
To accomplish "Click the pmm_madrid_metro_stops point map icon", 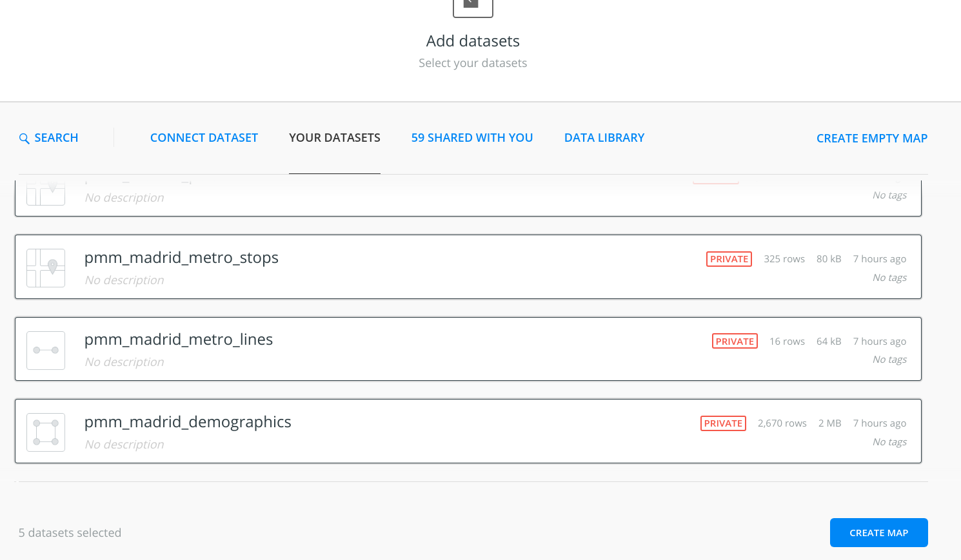I will point(46,268).
